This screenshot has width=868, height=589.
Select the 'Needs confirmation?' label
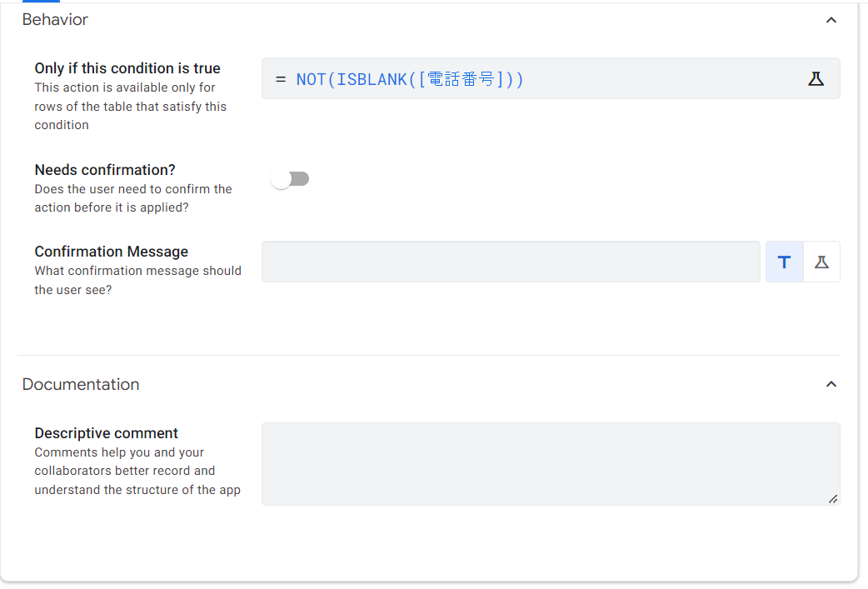pos(105,170)
